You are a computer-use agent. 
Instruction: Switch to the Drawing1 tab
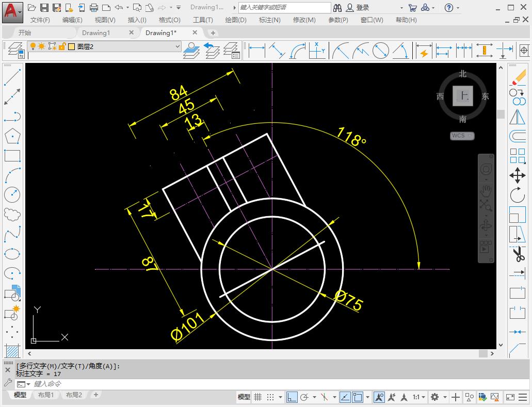pos(95,31)
